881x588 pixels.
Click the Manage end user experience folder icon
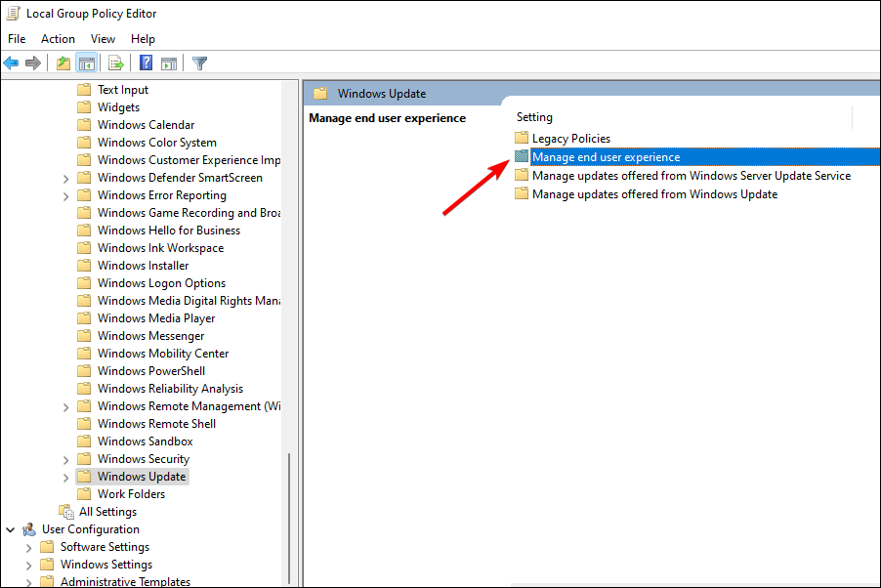(522, 156)
